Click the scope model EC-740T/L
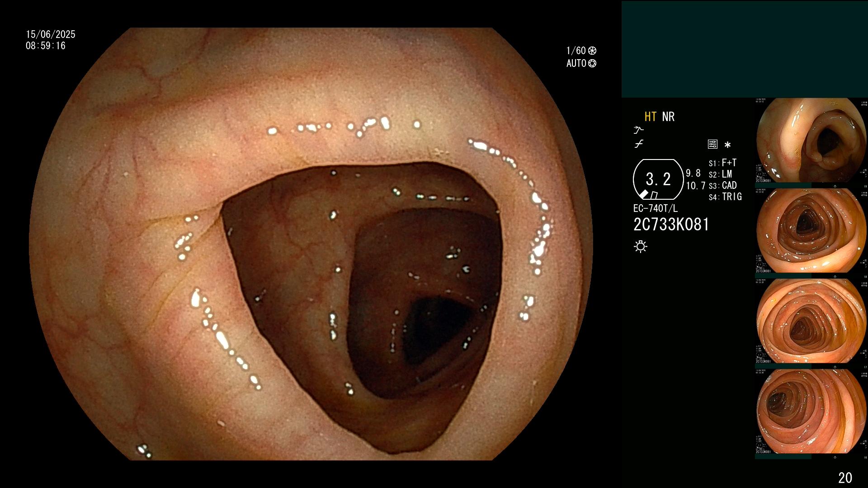 coord(656,209)
